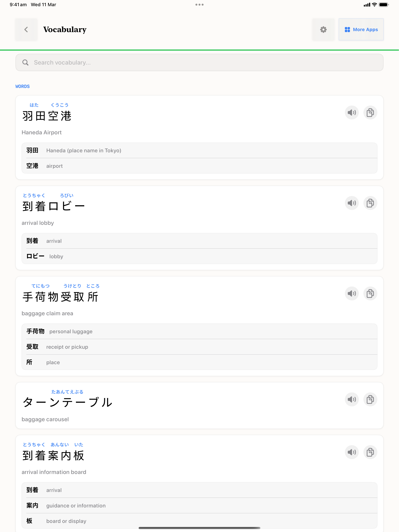Copy the 羽田空港 word to clipboard
The height and width of the screenshot is (532, 399).
(370, 113)
